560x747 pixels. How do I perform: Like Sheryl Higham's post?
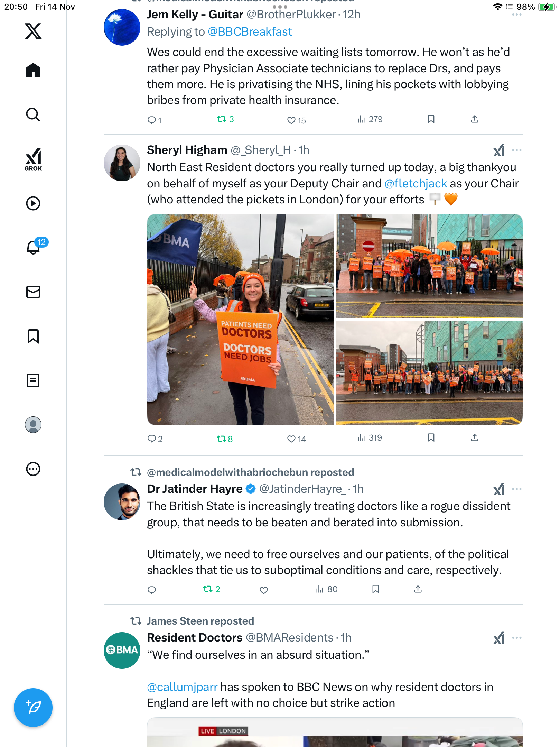click(x=297, y=439)
